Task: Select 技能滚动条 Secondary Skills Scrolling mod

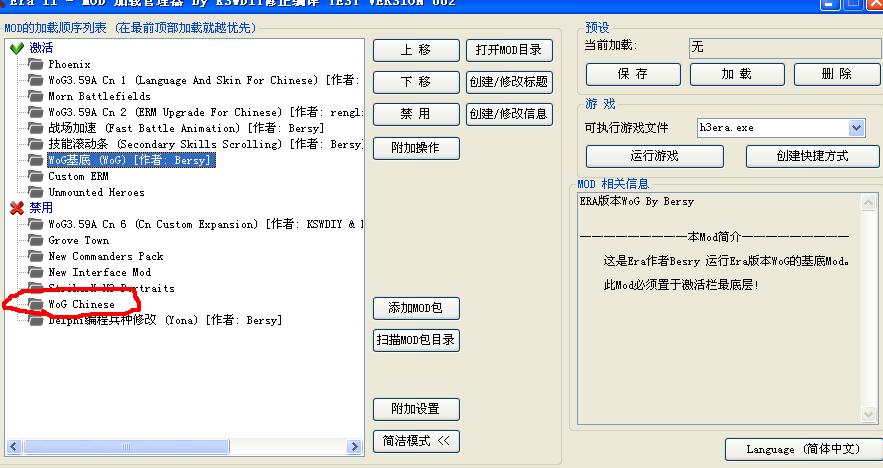Action: [x=206, y=144]
